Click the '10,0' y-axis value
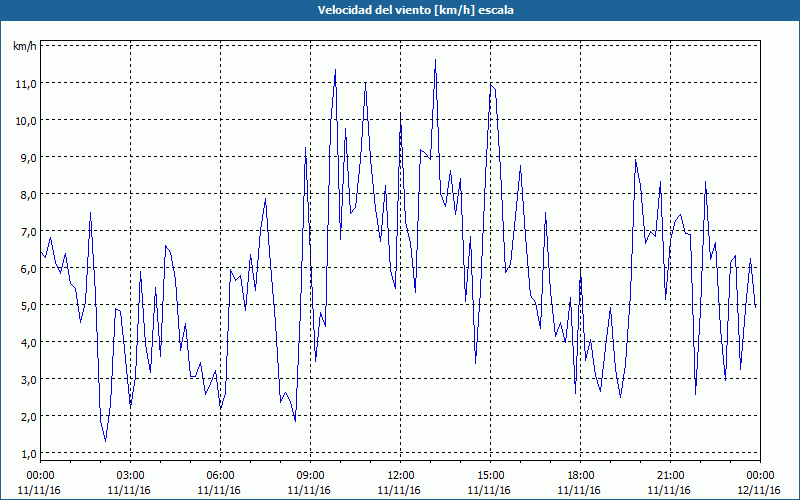800x500 pixels. coord(25,121)
